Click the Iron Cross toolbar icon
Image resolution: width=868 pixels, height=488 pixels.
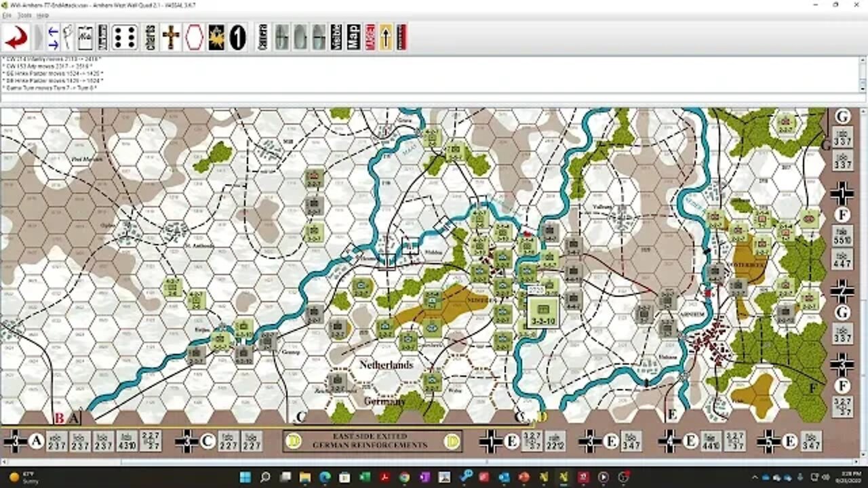pos(171,37)
